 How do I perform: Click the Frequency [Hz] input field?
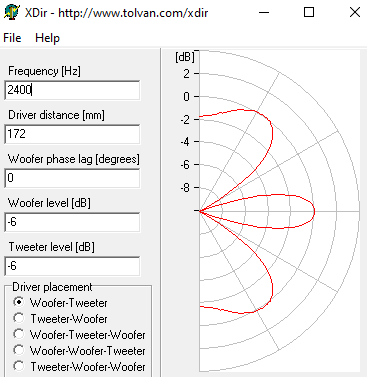[72, 90]
